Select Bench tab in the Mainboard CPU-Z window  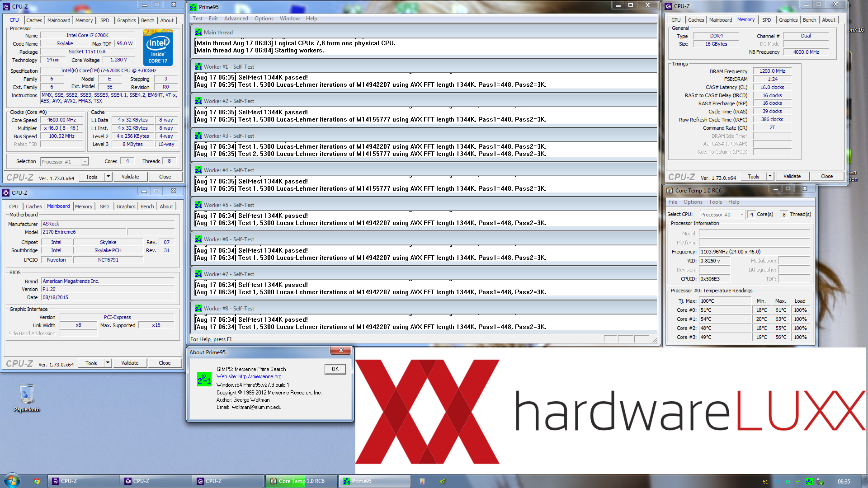(147, 206)
